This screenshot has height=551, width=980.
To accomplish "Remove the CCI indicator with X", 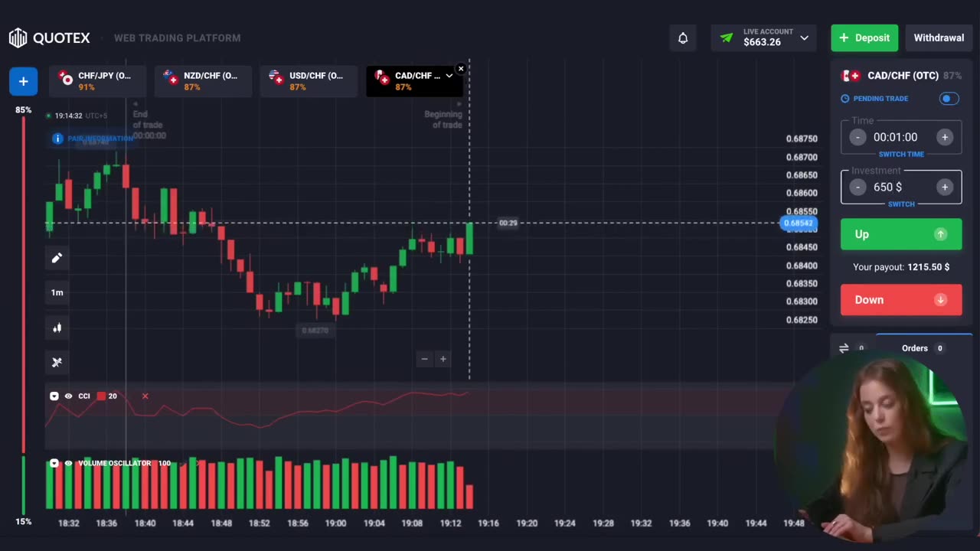I will 145,396.
